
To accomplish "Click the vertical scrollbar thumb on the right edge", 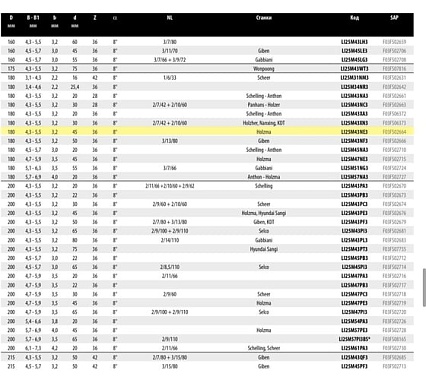I will click(x=424, y=287).
